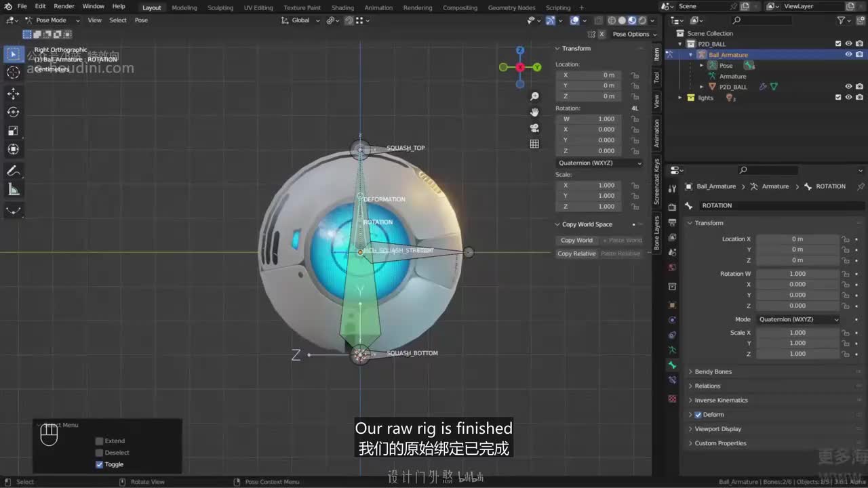
Task: Hide Ball_Armature in viewport via eye
Action: [848, 54]
